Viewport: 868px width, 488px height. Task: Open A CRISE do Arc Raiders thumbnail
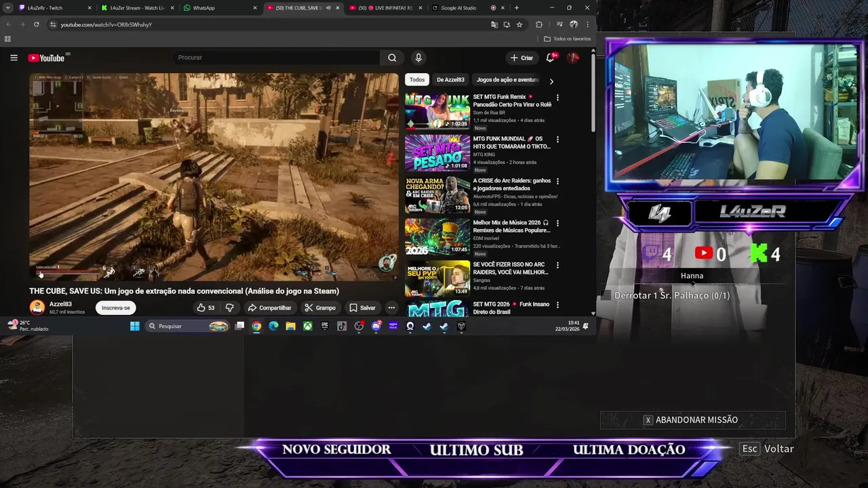click(437, 195)
